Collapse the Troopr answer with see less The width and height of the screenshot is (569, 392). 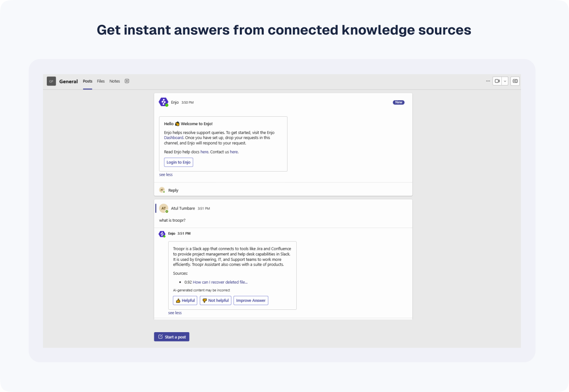175,313
